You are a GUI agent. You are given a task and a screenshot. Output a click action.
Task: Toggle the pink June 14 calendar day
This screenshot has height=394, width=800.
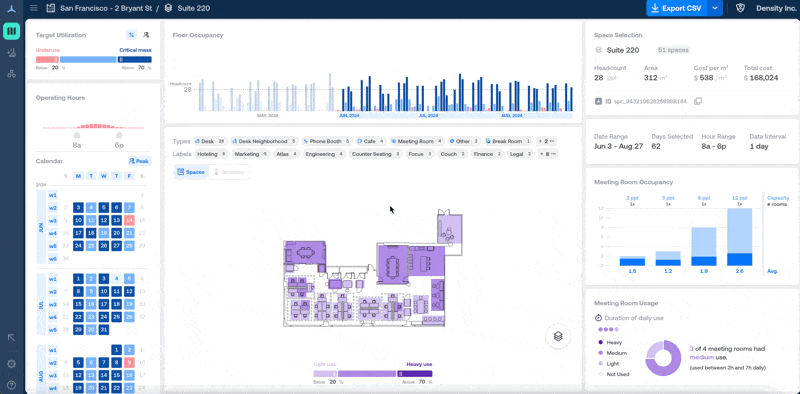pyautogui.click(x=130, y=220)
